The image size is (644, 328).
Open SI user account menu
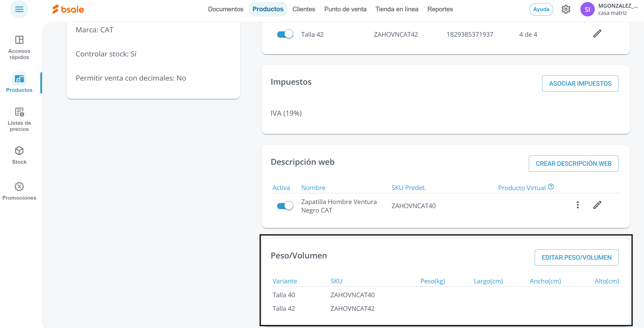pos(587,9)
